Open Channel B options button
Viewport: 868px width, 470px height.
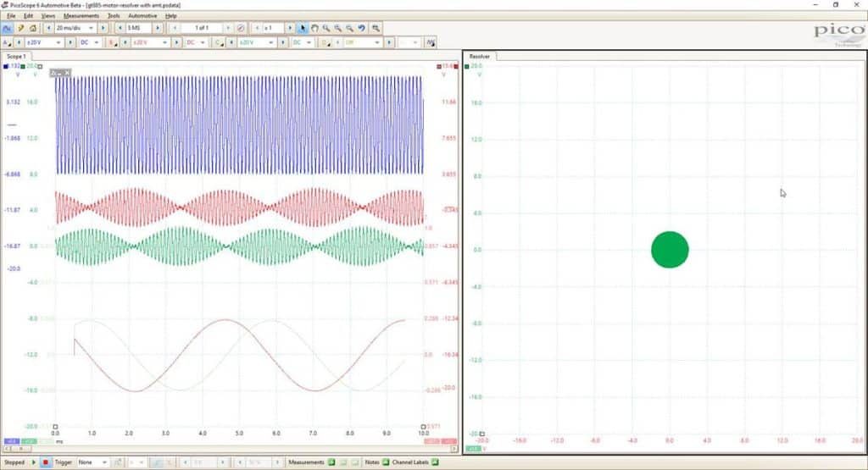(113, 42)
